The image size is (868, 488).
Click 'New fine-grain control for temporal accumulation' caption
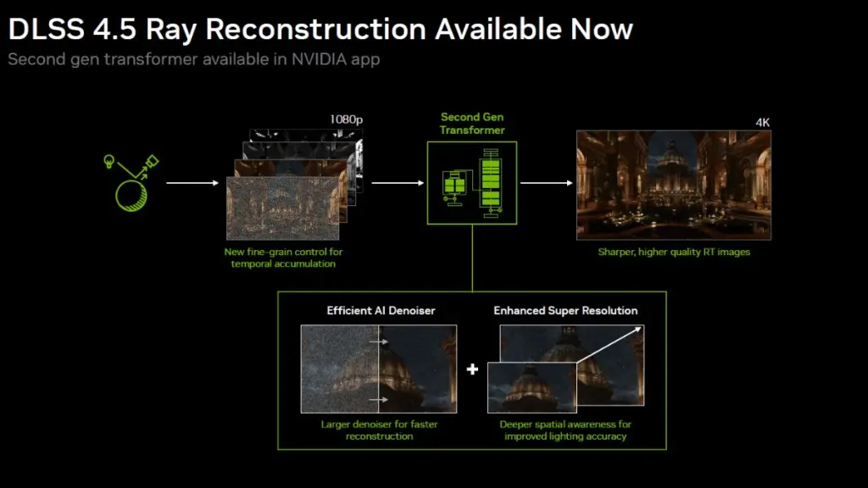click(x=283, y=258)
